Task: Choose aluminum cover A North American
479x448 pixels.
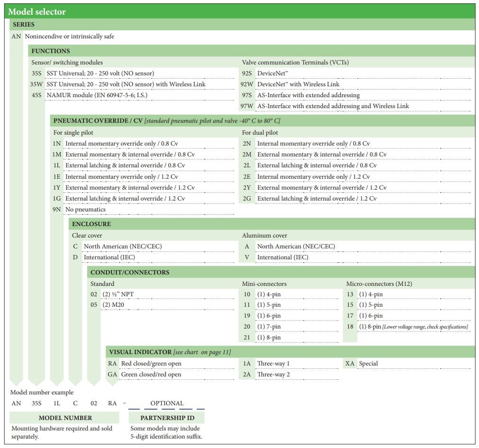Action: (296, 247)
